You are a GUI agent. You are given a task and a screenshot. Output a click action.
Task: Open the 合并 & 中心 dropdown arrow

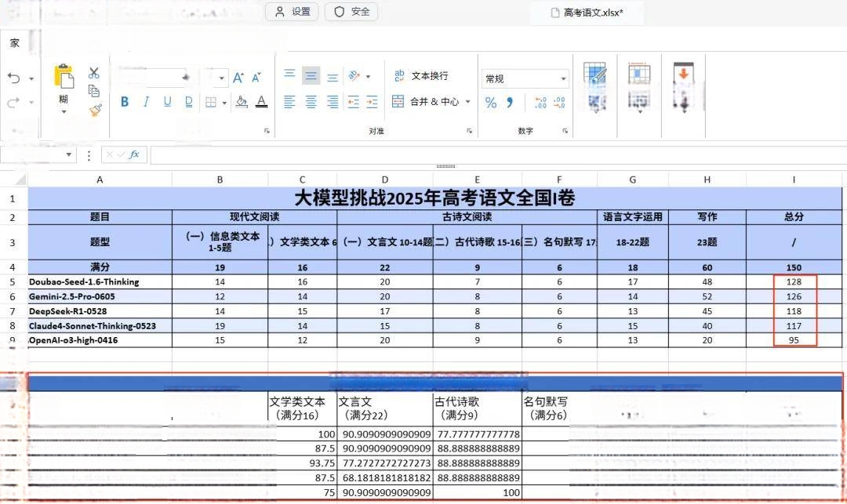point(467,101)
